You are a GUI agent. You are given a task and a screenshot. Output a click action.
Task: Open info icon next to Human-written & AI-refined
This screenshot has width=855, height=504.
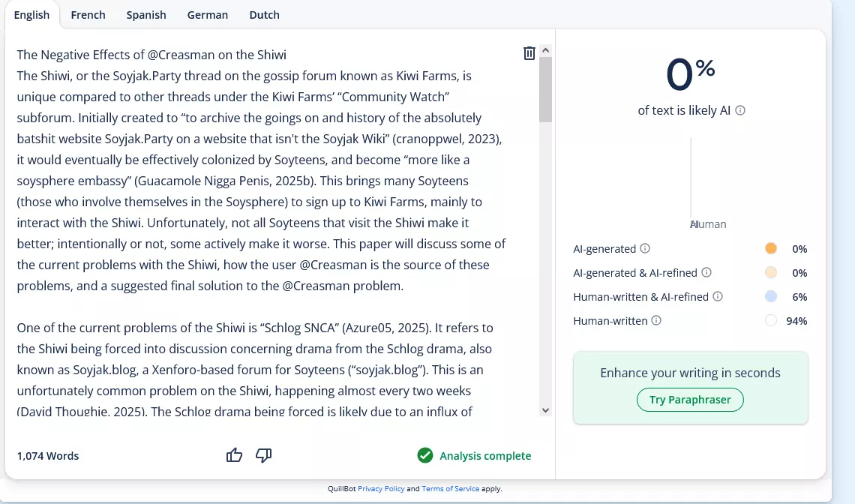pyautogui.click(x=718, y=296)
